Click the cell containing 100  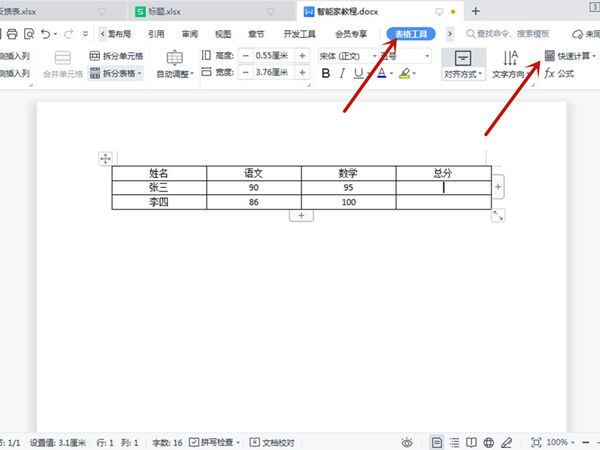tap(348, 202)
